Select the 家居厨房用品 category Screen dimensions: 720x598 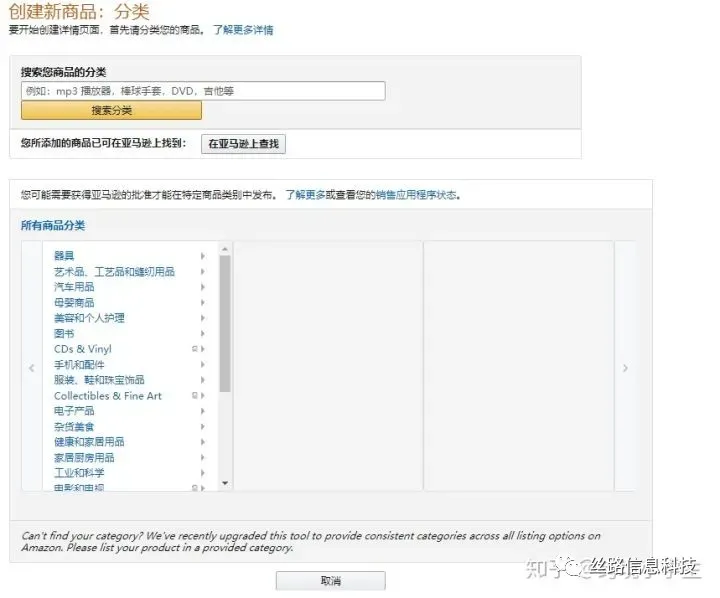[x=84, y=457]
